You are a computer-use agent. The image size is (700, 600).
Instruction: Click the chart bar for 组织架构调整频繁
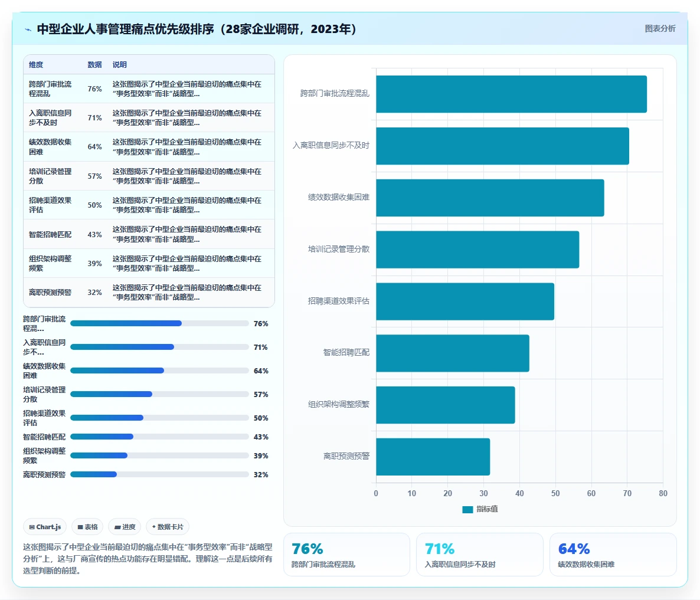tap(446, 405)
